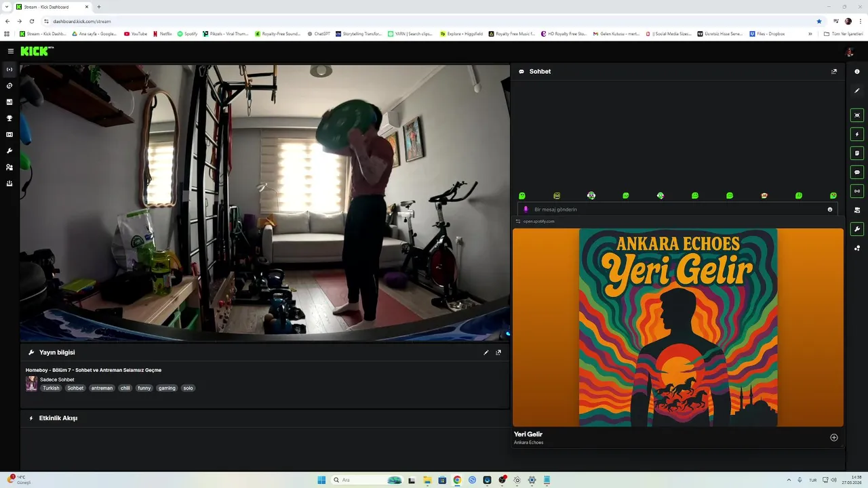Open the wrench settings icon in left sidebar
Screen dimensions: 868x488
(x=9, y=150)
